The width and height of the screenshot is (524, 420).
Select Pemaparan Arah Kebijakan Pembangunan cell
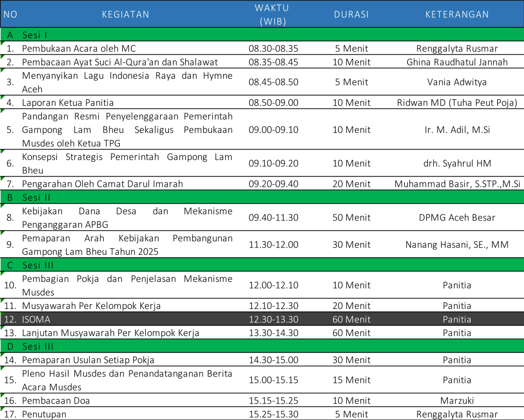(127, 245)
